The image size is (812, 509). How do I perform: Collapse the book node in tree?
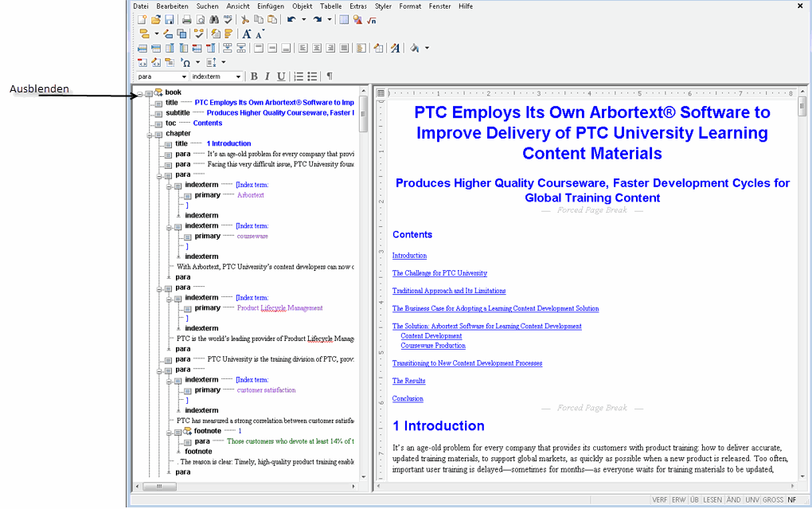pos(140,93)
